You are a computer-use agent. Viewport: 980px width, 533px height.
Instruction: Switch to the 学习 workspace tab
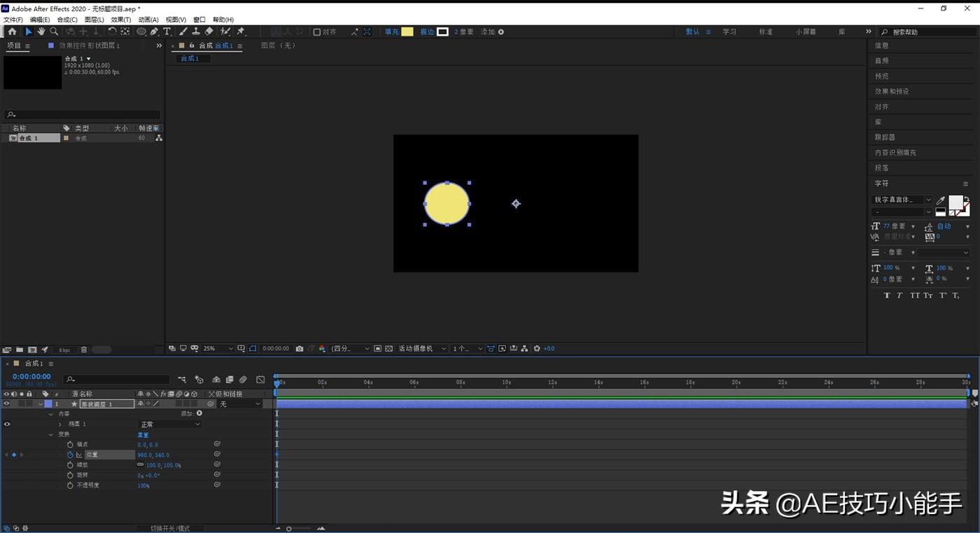[x=729, y=32]
